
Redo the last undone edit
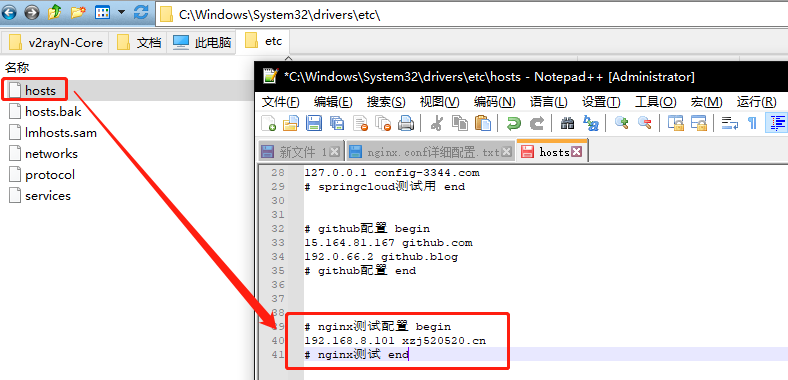point(537,123)
